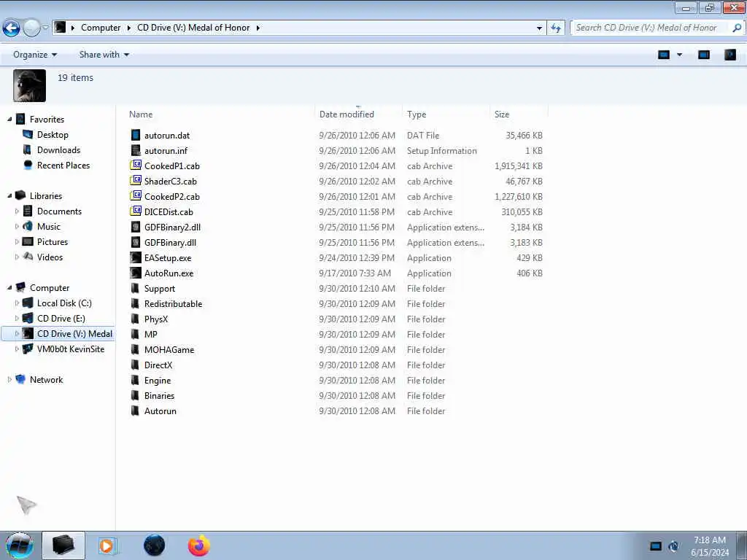The height and width of the screenshot is (560, 747).
Task: Sort by the Name column header
Action: pyautogui.click(x=141, y=114)
